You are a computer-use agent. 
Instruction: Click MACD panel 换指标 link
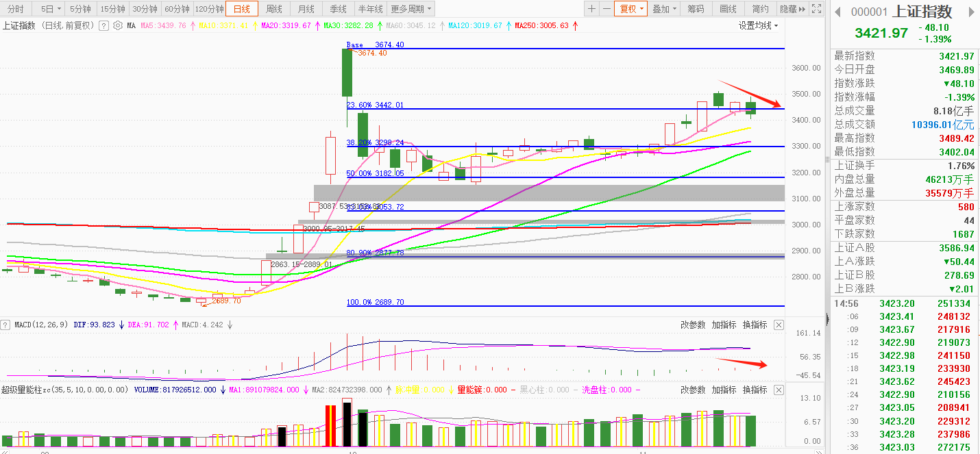coord(755,325)
